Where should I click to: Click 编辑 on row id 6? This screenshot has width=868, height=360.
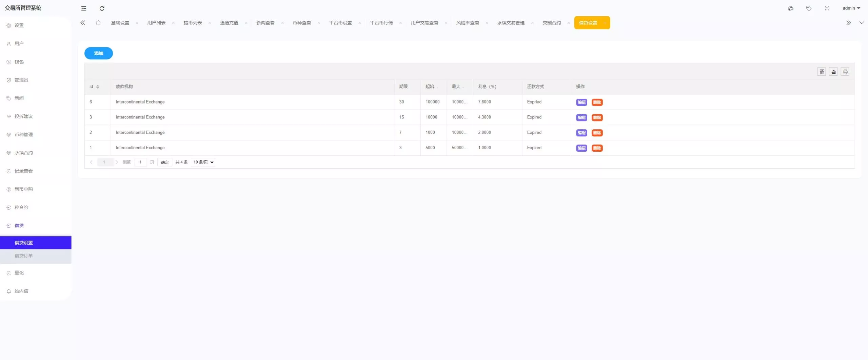pos(581,102)
